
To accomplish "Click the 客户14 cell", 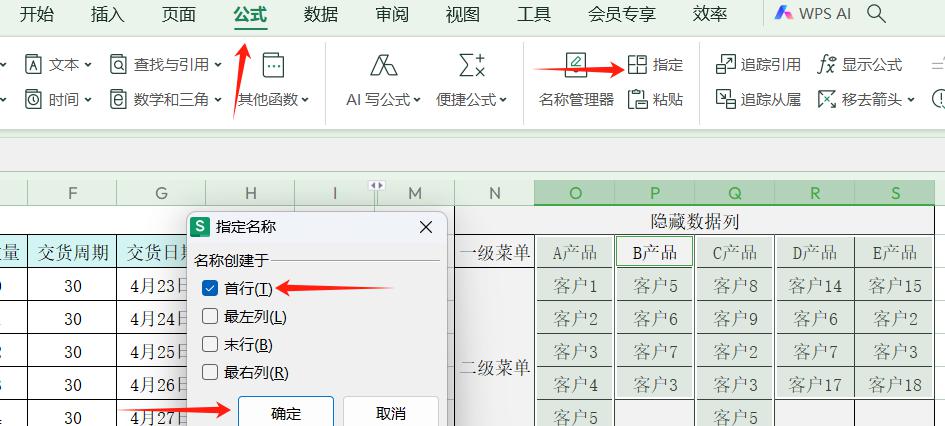I will 815,285.
